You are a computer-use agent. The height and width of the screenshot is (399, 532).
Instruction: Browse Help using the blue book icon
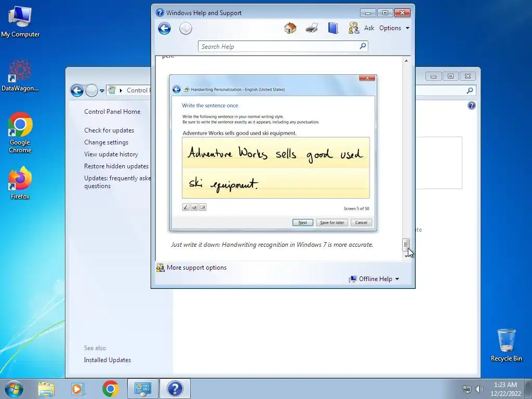pos(333,28)
